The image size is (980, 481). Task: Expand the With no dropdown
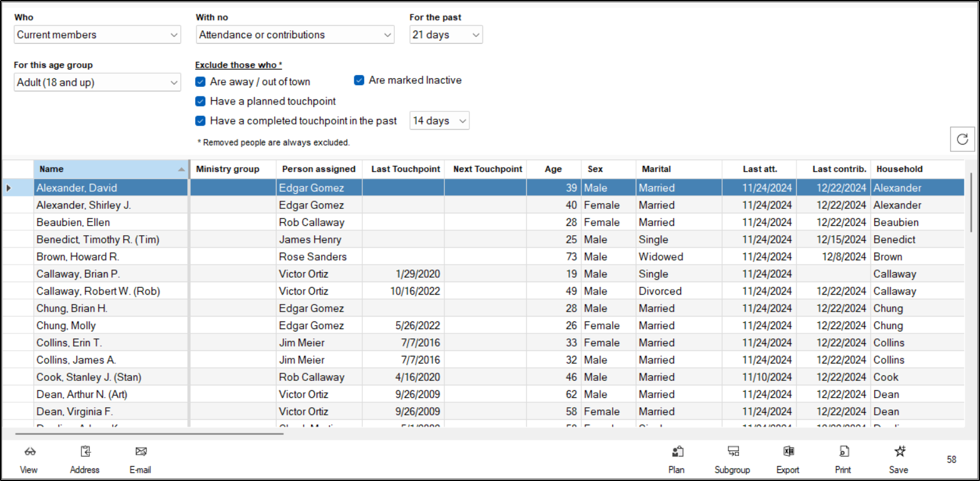point(295,35)
